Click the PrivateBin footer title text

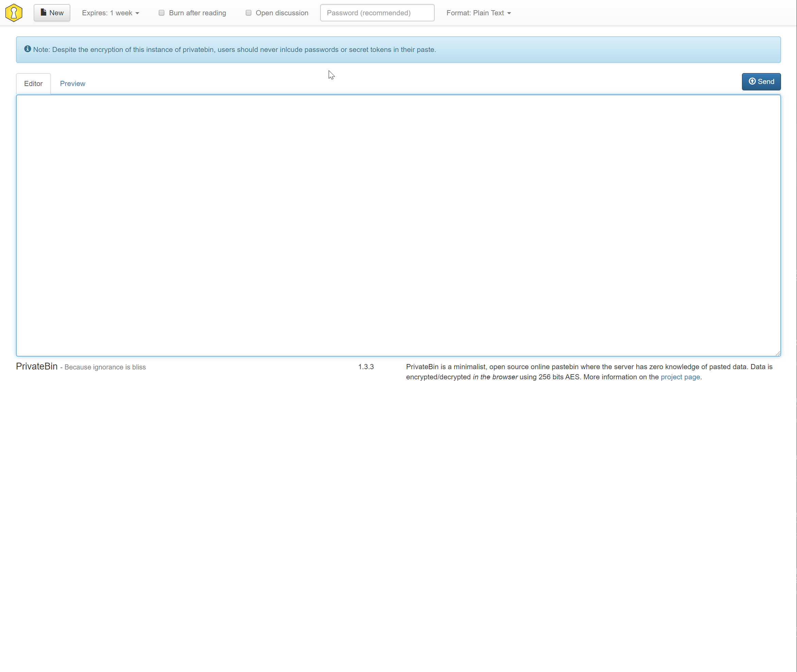37,366
